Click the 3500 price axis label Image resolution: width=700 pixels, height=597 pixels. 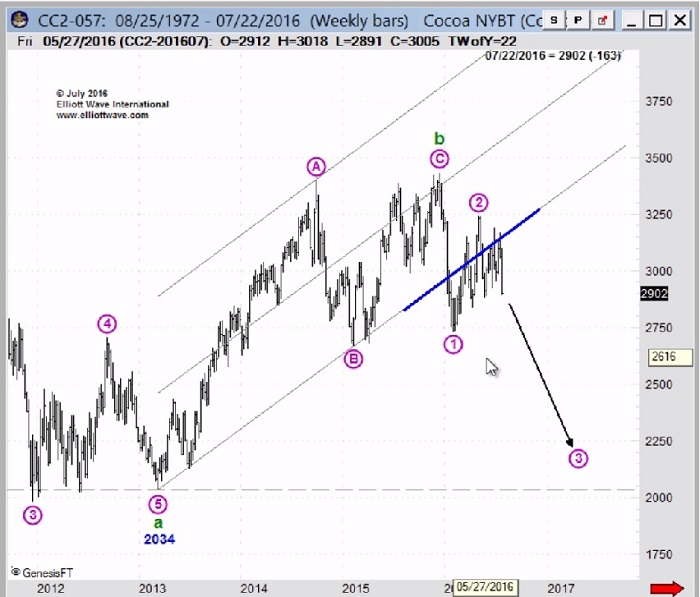point(658,158)
